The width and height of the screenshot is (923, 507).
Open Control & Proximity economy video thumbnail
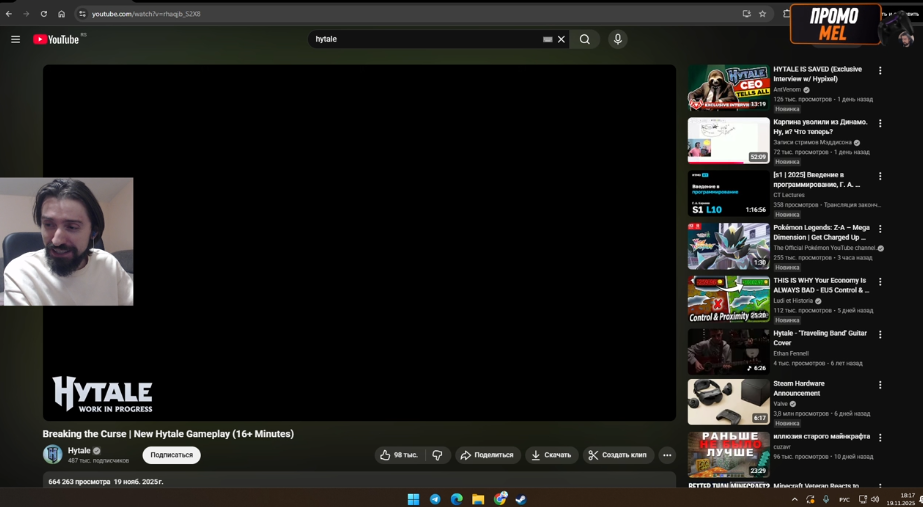[729, 299]
